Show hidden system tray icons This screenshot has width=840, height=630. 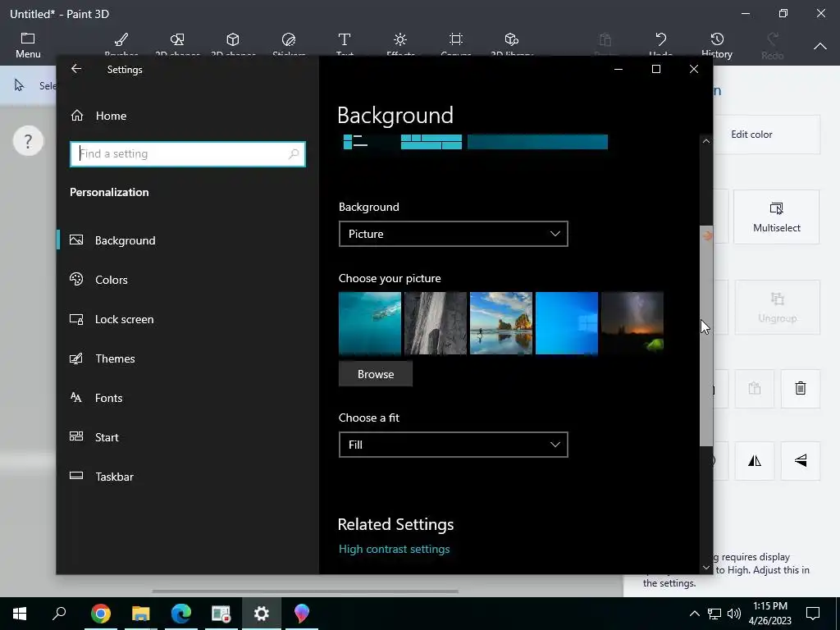click(694, 614)
